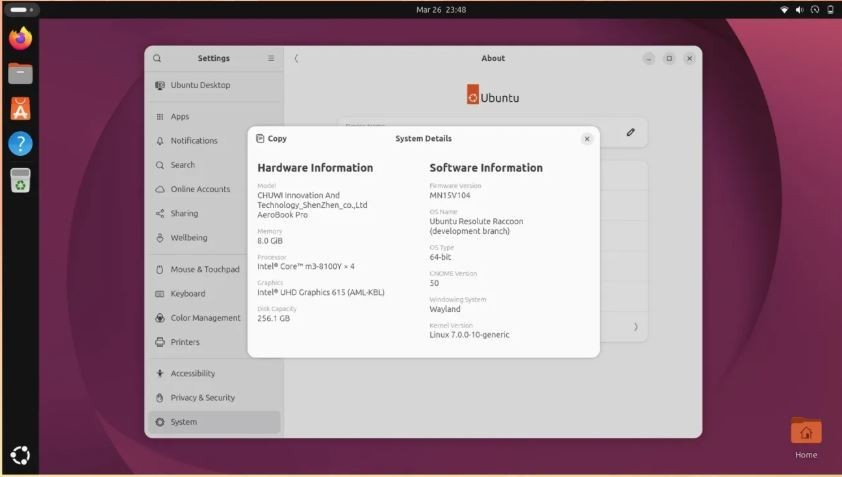The width and height of the screenshot is (842, 477).
Task: Click OS type value 64-bit
Action: pyautogui.click(x=440, y=257)
